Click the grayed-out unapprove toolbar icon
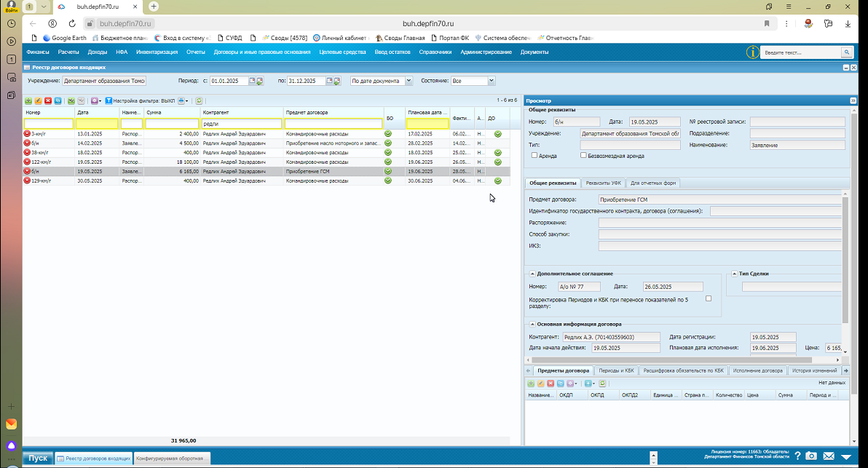The height and width of the screenshot is (468, 868). 82,100
